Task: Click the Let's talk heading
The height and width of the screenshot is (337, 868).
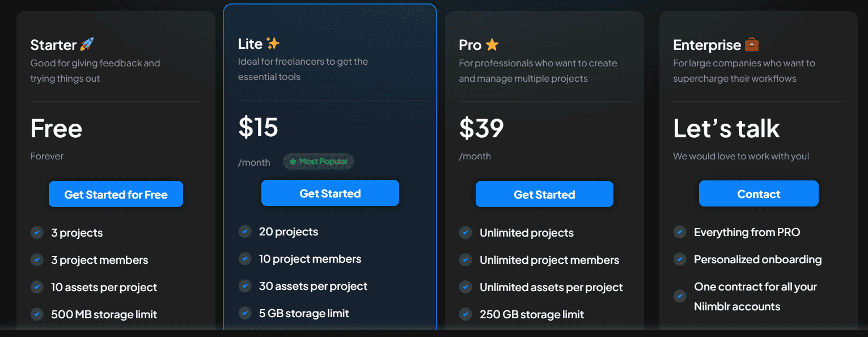Action: click(x=726, y=128)
